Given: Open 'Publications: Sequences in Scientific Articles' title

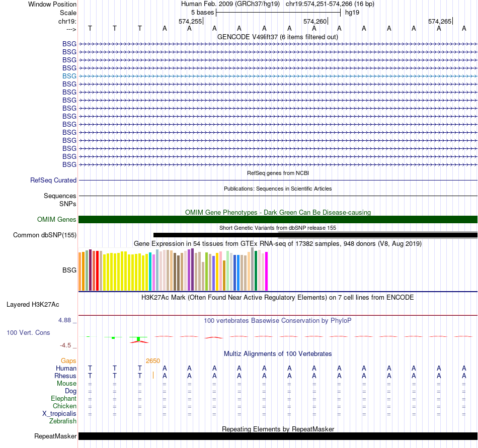Looking at the screenshot, I should tap(278, 189).
